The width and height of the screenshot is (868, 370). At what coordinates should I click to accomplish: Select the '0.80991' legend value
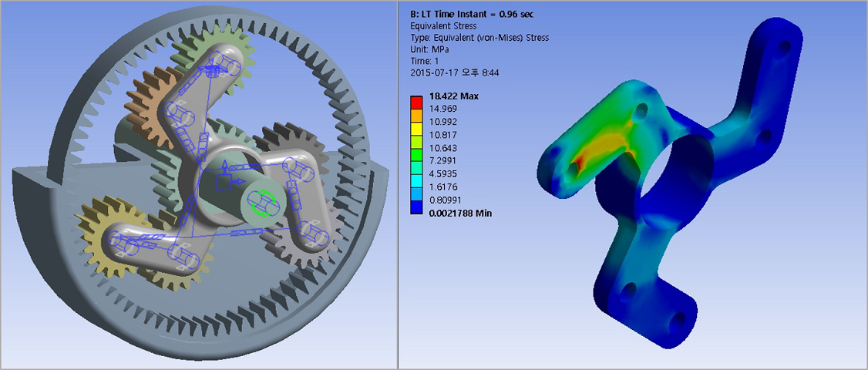pos(446,200)
